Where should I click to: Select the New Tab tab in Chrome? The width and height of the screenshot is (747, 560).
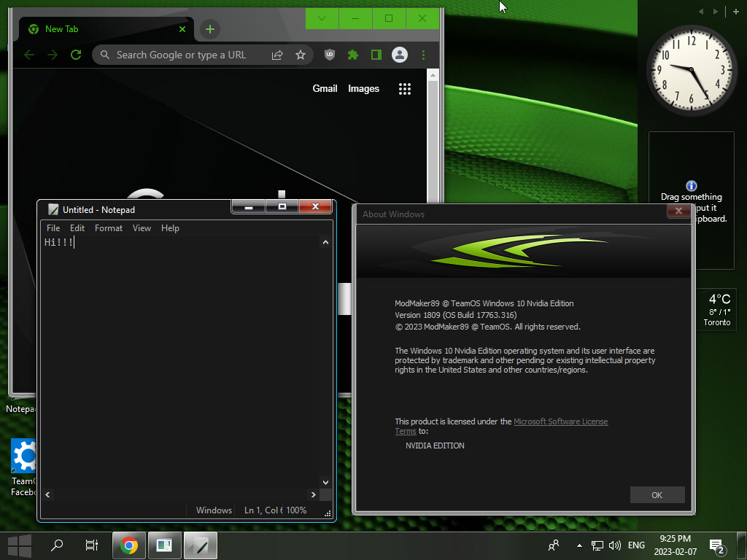[107, 29]
